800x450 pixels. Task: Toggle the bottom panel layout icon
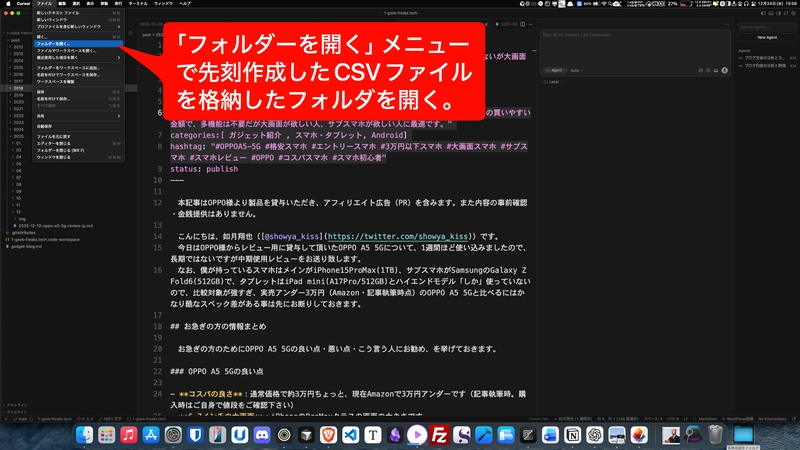point(771,13)
